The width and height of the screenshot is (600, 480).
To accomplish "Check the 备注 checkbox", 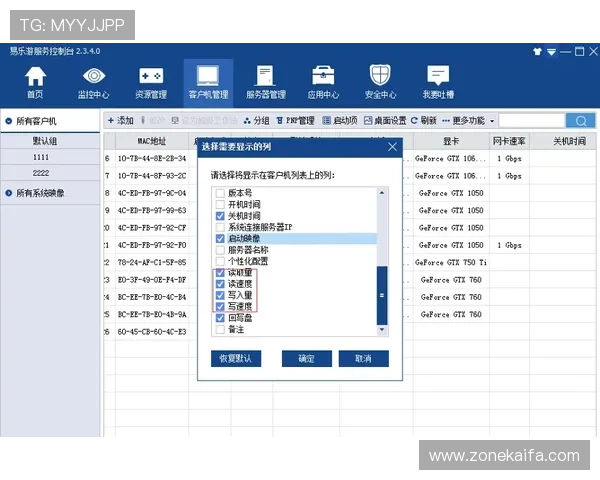I will point(220,329).
